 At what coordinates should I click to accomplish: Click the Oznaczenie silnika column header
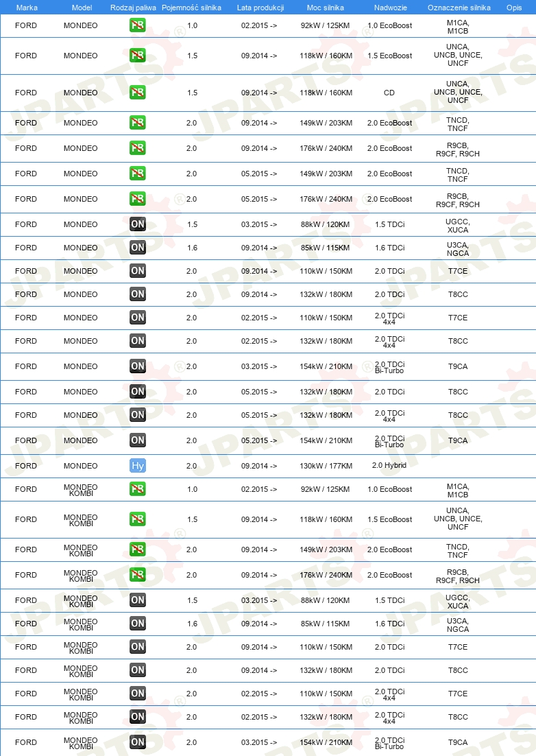click(x=459, y=8)
